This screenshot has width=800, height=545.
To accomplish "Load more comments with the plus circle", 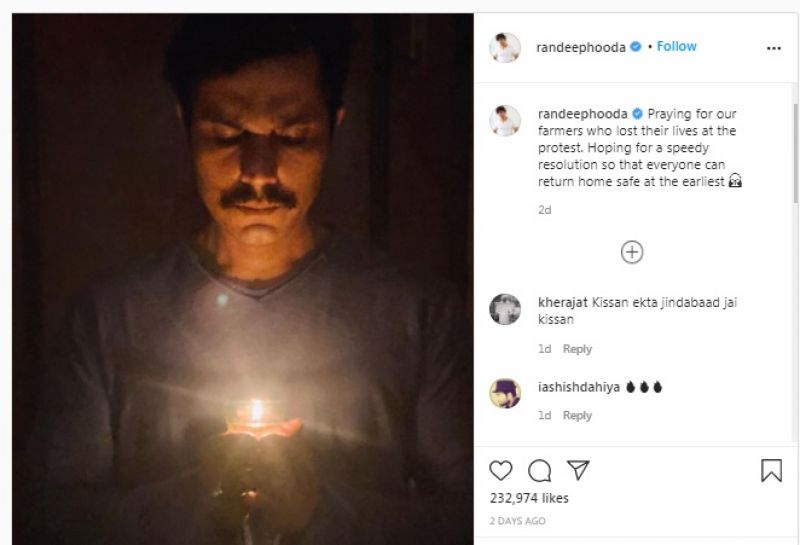I will pos(632,252).
